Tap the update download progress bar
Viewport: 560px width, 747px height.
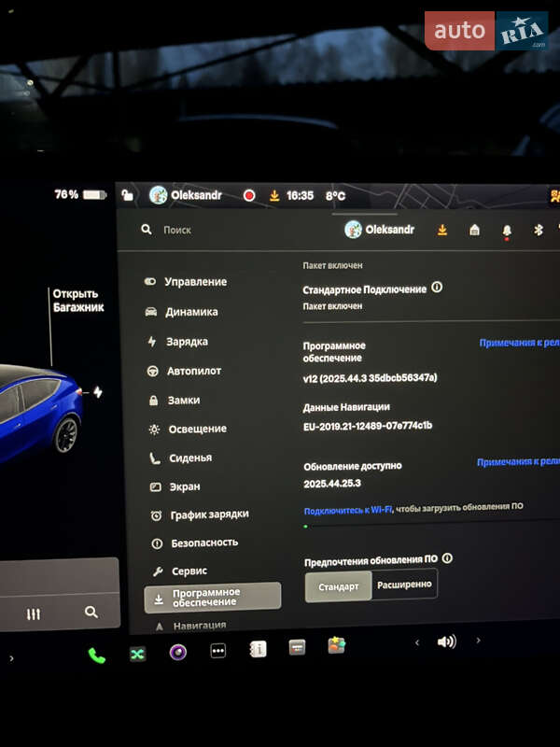pos(431,524)
